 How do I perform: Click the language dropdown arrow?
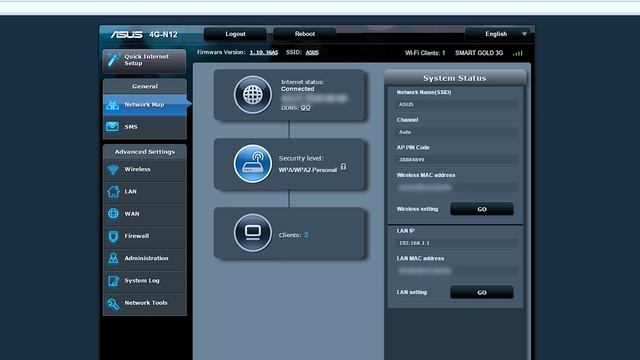click(524, 34)
